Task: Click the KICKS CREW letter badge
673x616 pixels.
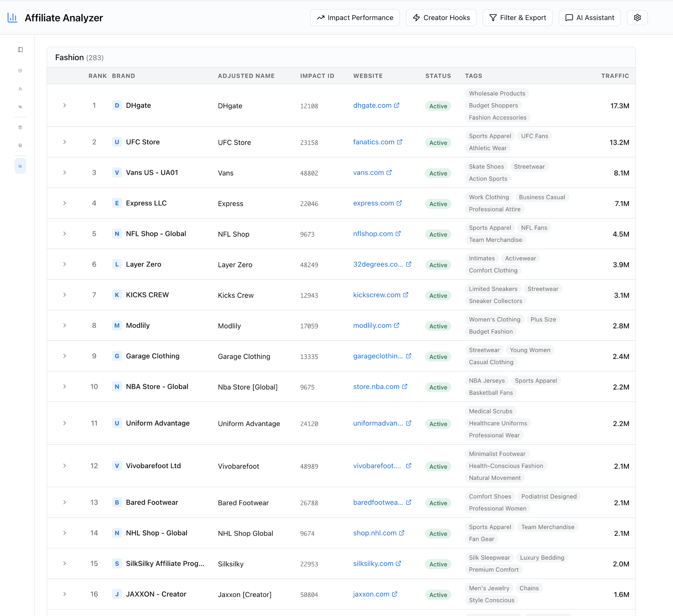Action: click(x=117, y=295)
